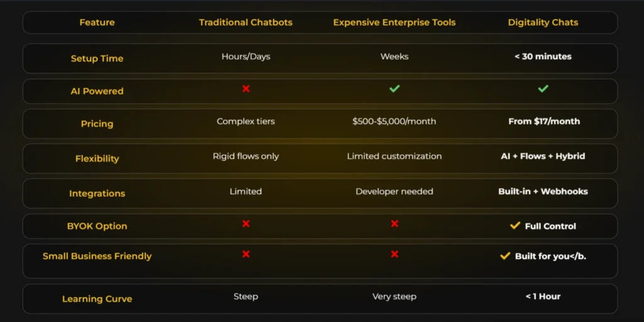Click red X for Traditional Chatbots BYOK Option
644x322 pixels.
click(x=246, y=223)
